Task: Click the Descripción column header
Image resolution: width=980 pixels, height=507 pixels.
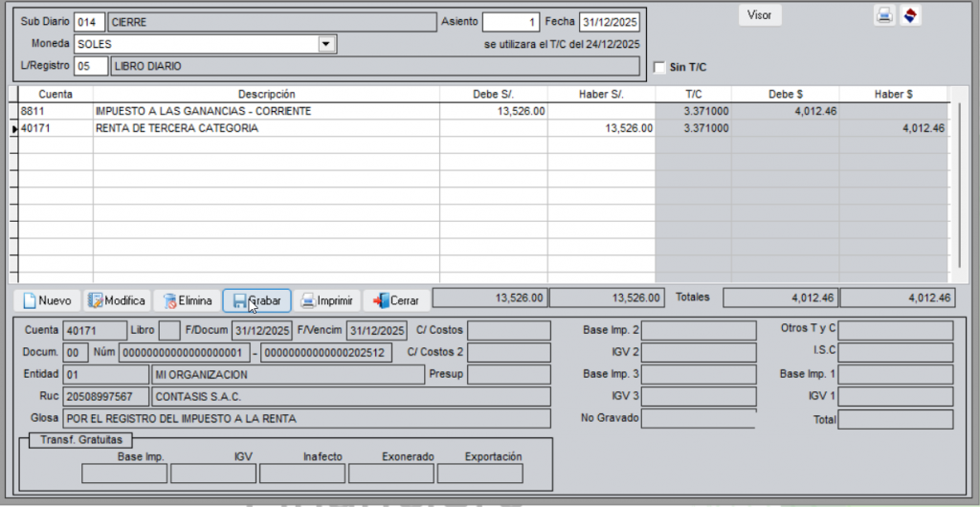Action: click(266, 95)
